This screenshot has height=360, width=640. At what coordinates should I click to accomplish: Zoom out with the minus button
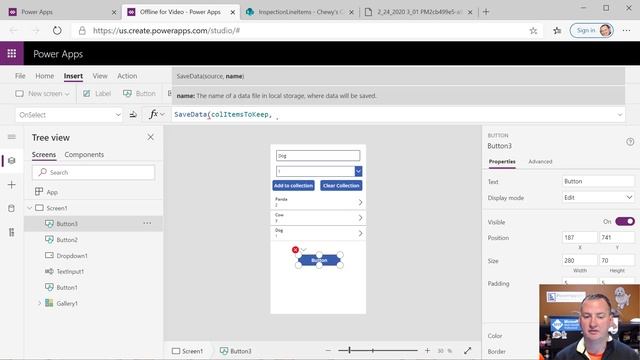[x=328, y=351]
